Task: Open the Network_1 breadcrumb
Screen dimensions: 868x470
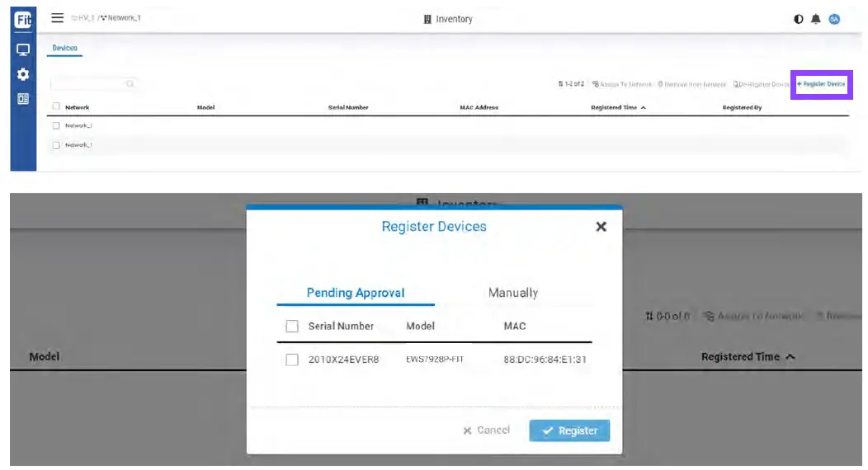Action: coord(120,17)
